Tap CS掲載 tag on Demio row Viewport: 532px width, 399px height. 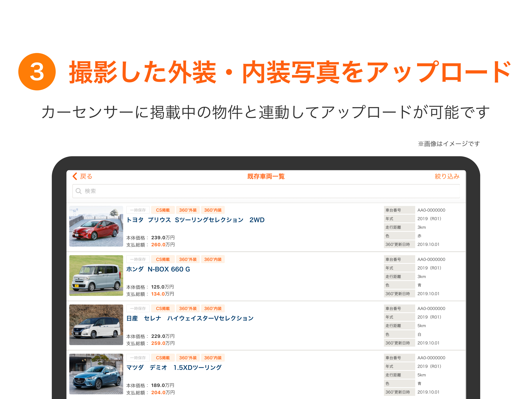163,358
